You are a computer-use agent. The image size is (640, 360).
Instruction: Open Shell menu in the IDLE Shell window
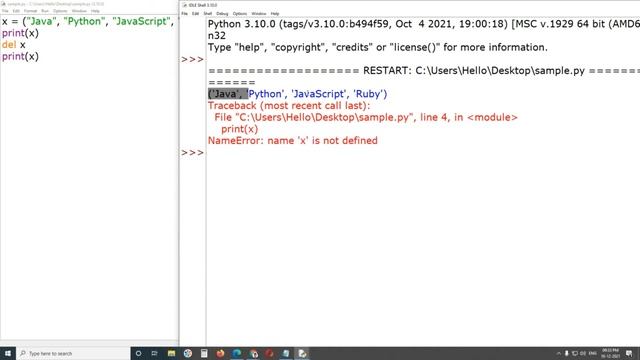208,13
